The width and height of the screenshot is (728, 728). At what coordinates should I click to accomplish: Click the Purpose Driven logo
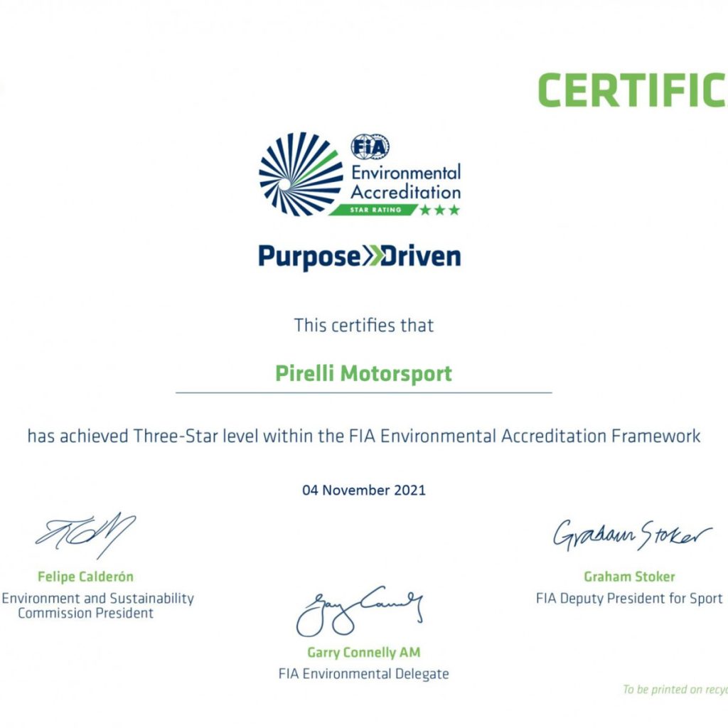click(359, 257)
